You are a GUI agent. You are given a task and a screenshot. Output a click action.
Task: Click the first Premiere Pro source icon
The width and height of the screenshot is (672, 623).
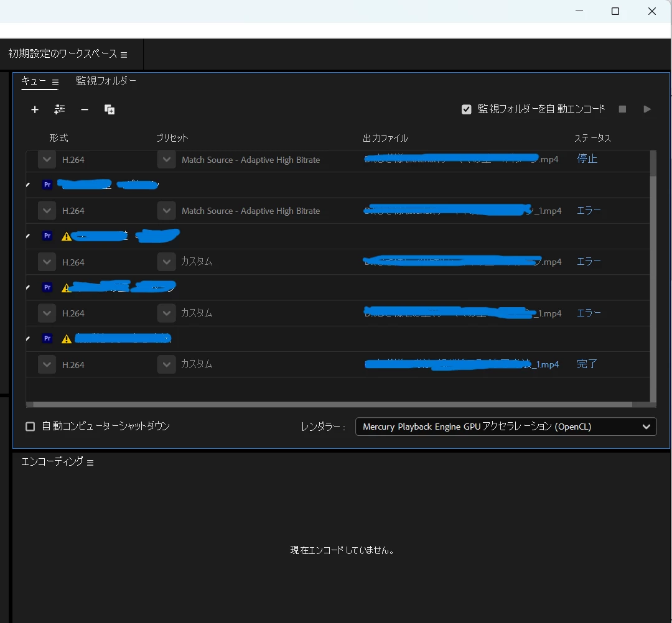[47, 185]
